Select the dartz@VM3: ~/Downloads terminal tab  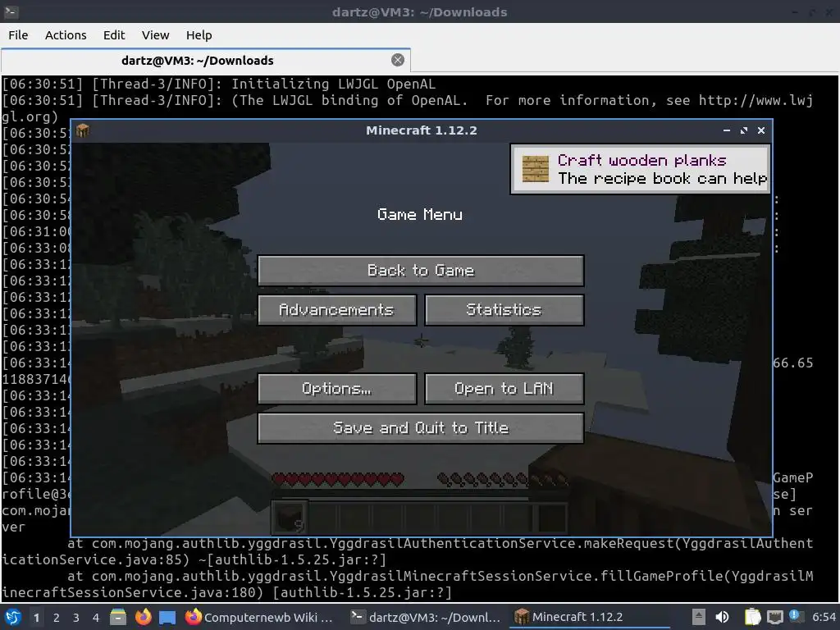coord(197,61)
